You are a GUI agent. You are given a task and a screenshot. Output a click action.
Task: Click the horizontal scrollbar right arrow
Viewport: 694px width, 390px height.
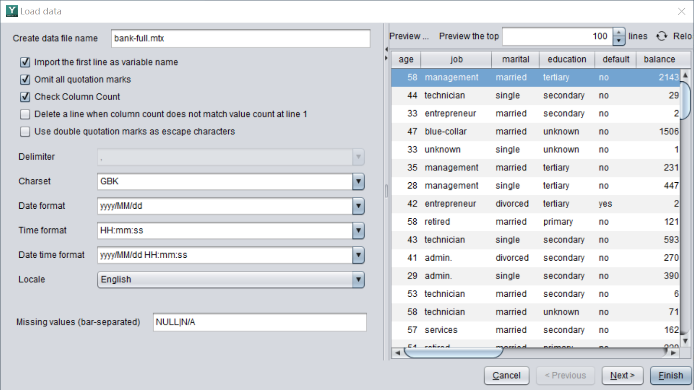point(673,353)
